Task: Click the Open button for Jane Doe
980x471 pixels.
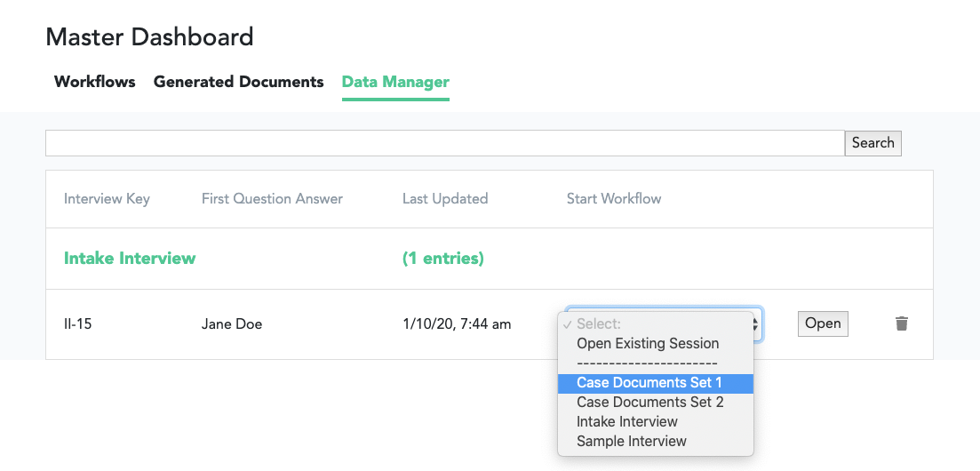Action: (823, 323)
